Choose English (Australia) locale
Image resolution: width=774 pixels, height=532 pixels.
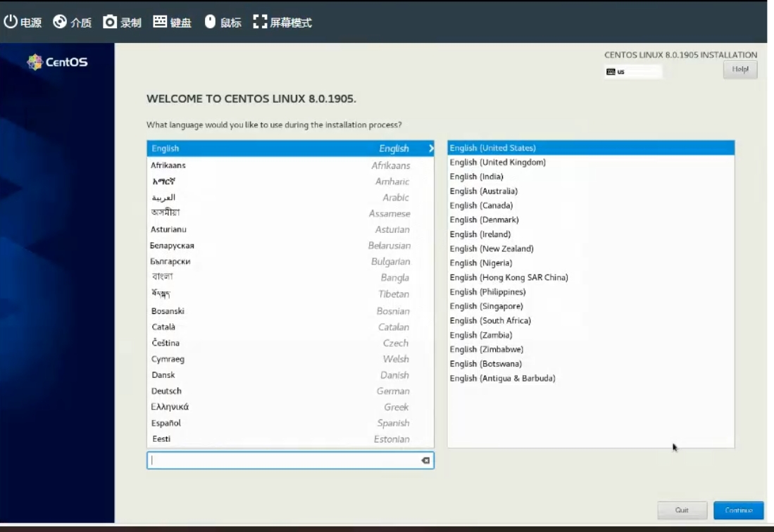coord(591,191)
